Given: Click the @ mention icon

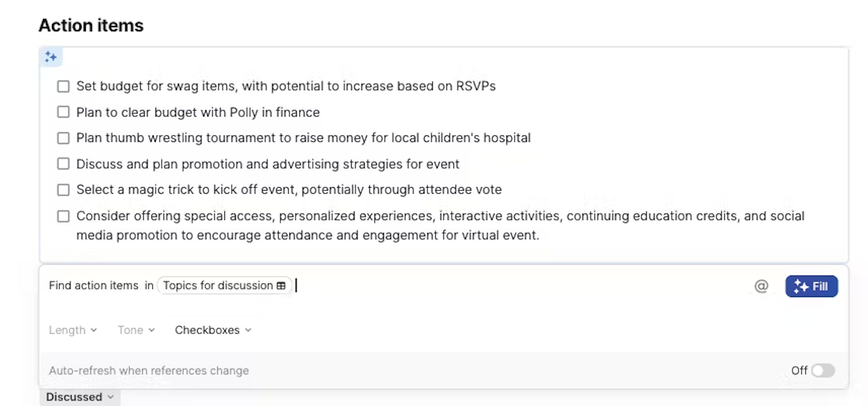Looking at the screenshot, I should [x=761, y=286].
